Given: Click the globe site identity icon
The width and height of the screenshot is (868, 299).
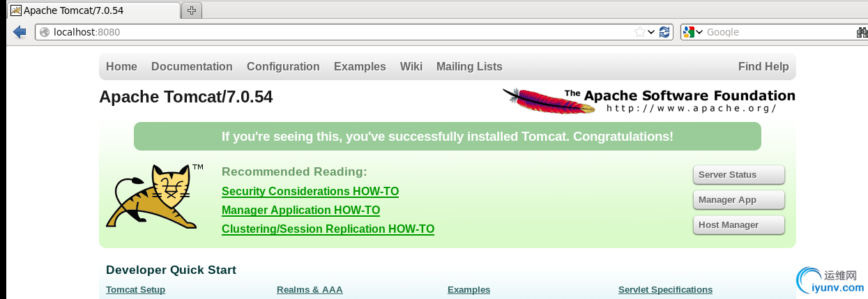Looking at the screenshot, I should pyautogui.click(x=45, y=32).
